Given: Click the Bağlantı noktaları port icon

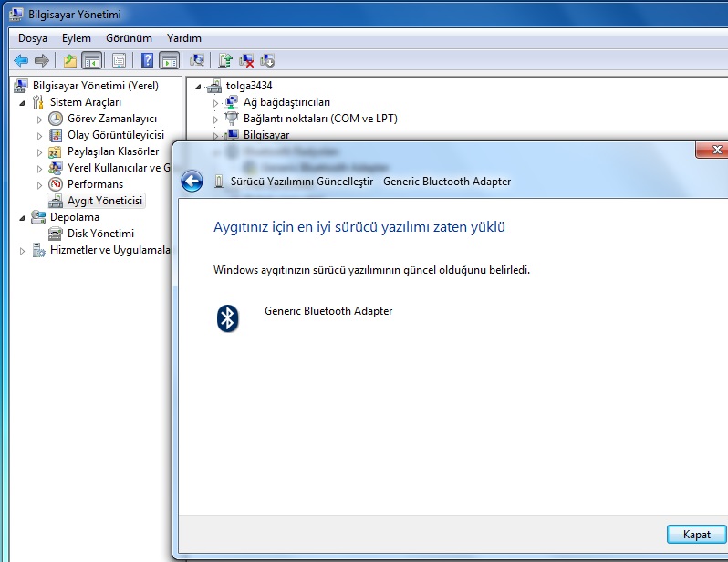Looking at the screenshot, I should tap(231, 119).
